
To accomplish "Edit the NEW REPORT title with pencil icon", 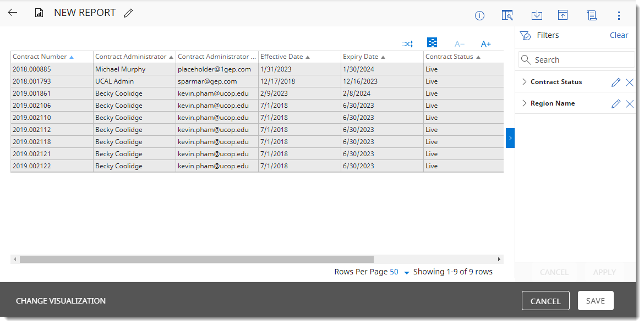I will tap(129, 13).
